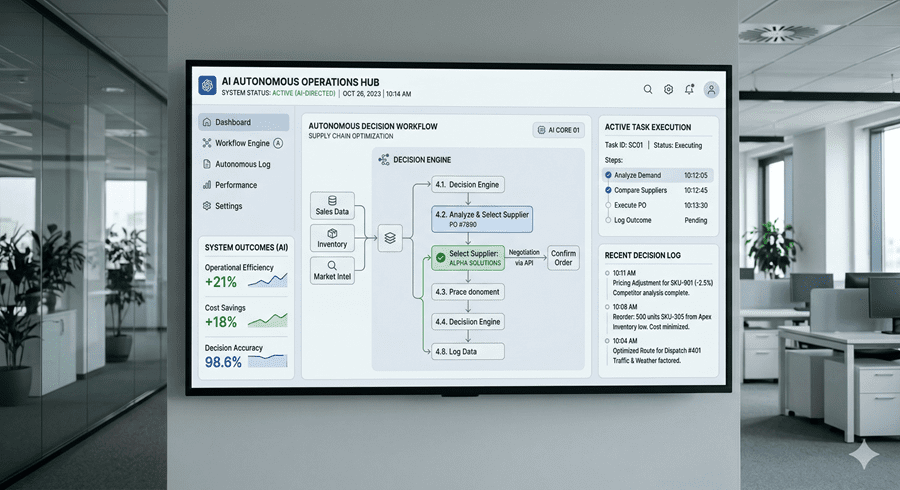Open search with the magnifier icon

tap(648, 89)
